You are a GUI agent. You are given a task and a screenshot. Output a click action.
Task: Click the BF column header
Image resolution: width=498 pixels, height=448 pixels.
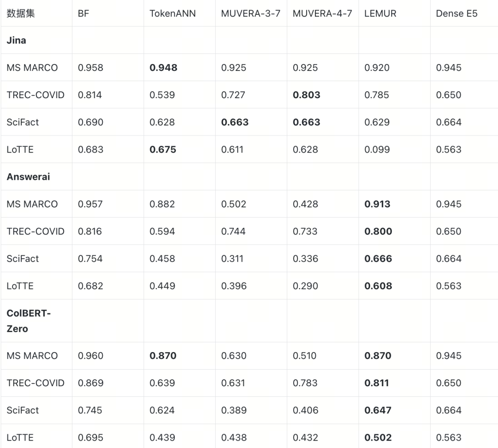click(x=83, y=13)
